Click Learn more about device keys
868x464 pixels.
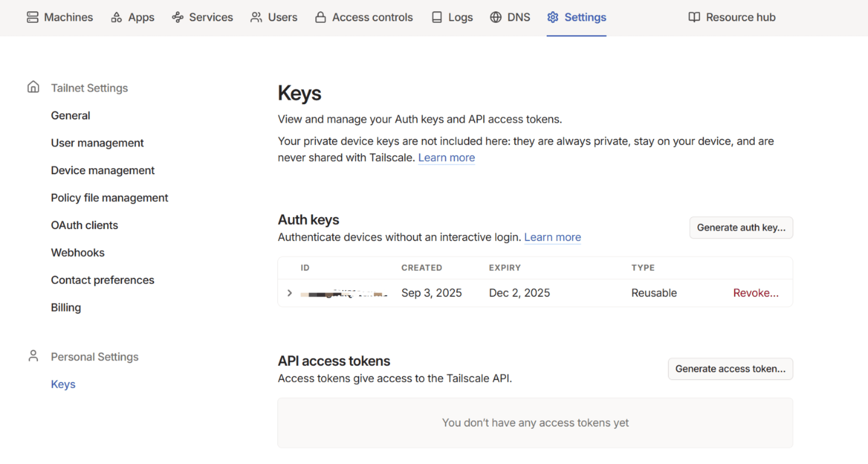click(446, 158)
